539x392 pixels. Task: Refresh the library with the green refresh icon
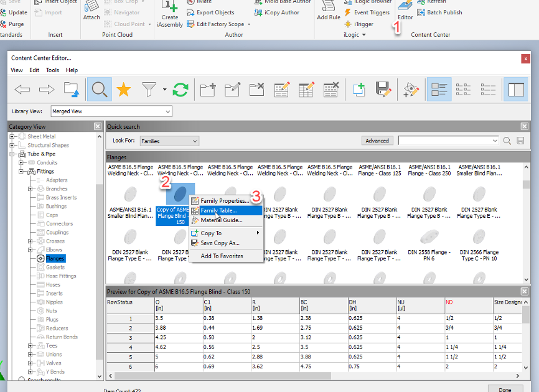[x=180, y=89]
